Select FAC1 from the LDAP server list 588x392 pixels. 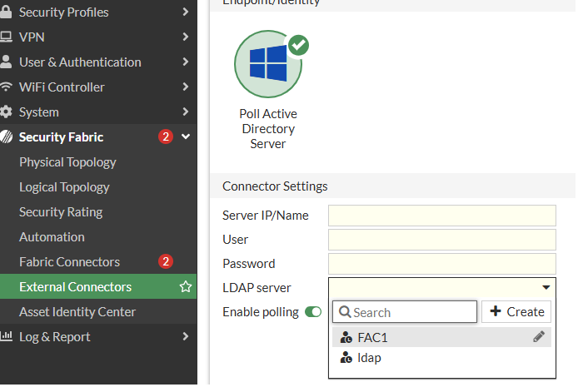(x=373, y=337)
